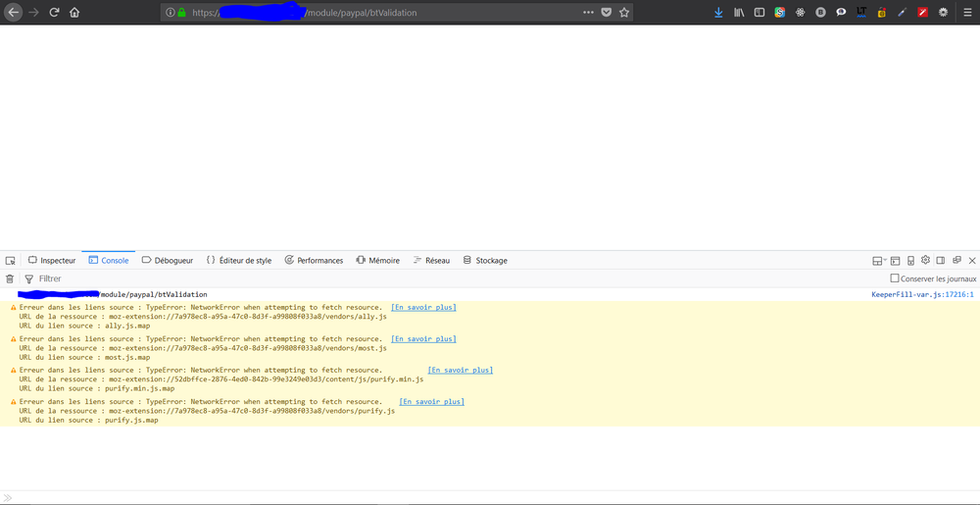The image size is (980, 505).
Task: Open the React atom extension
Action: point(800,12)
